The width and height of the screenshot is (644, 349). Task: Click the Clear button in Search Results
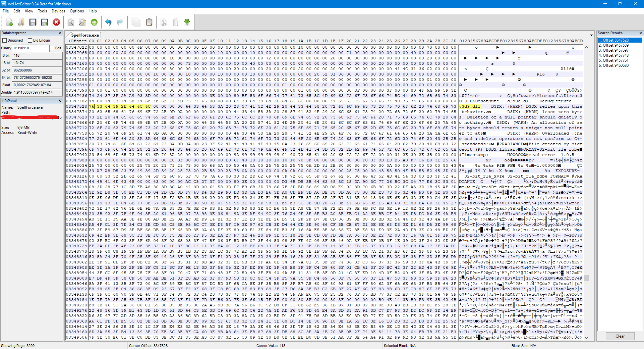(x=620, y=336)
